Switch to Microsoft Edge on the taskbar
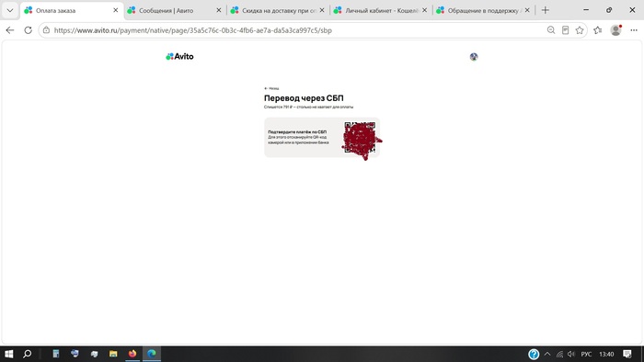 tap(152, 354)
